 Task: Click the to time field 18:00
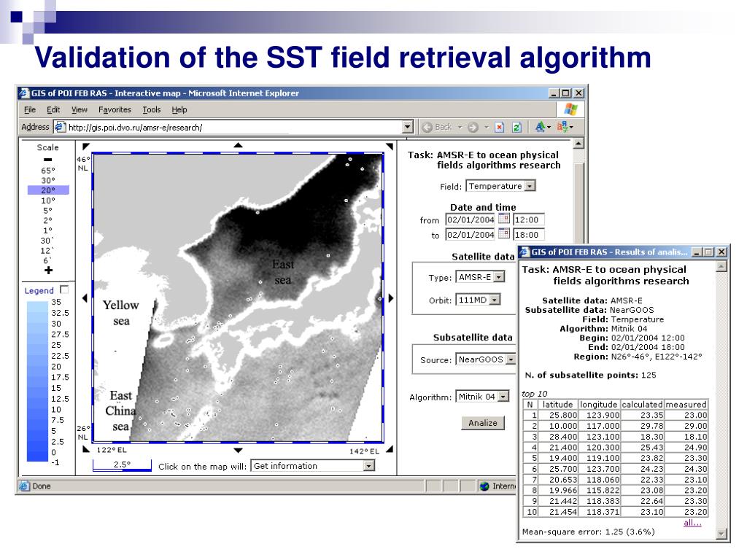pyautogui.click(x=529, y=234)
